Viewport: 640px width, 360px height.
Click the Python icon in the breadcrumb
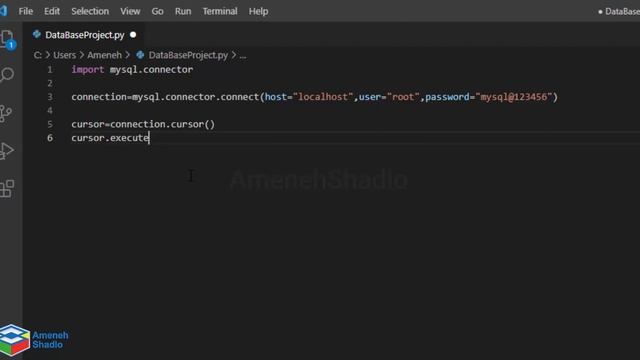(140, 55)
